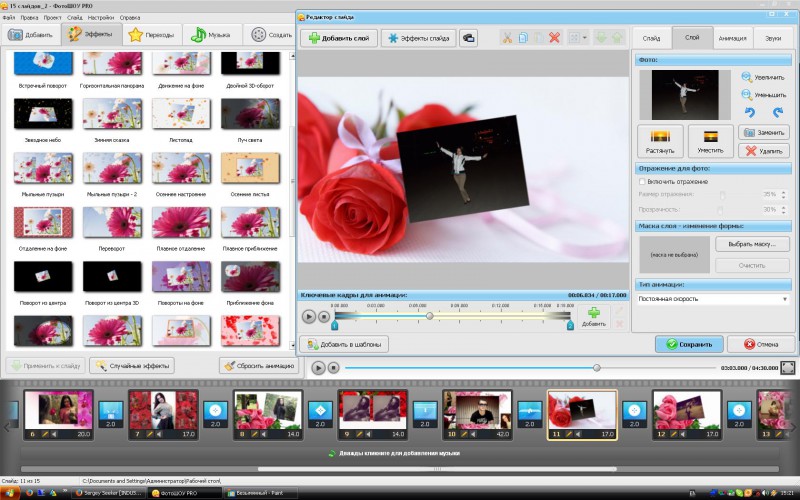Move layer down with the green down arrow
The height and width of the screenshot is (500, 800).
(601, 38)
